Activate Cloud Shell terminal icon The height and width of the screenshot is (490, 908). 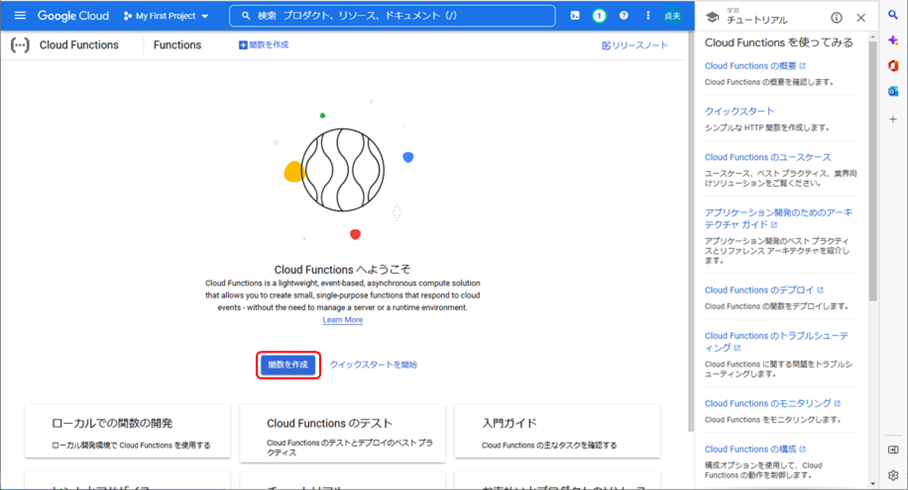(575, 16)
